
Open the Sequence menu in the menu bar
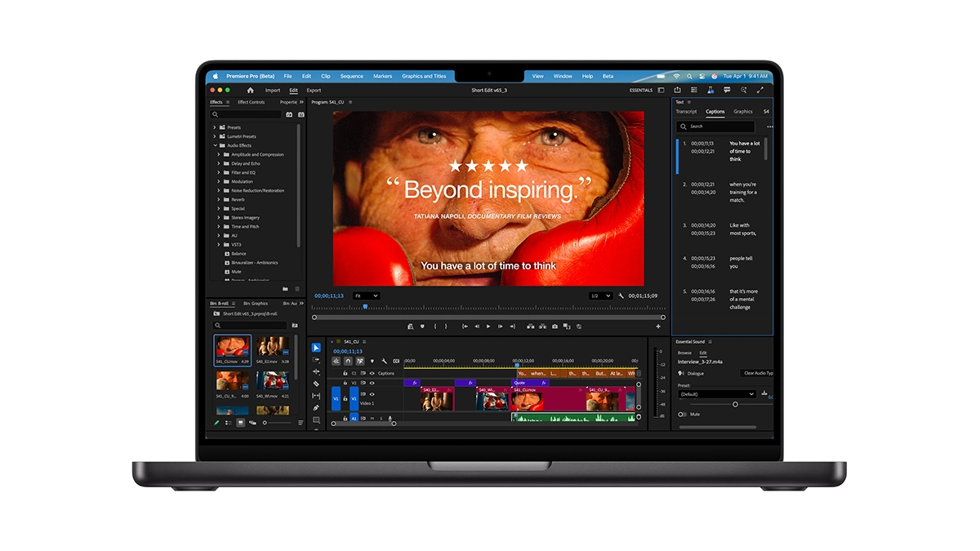tap(351, 75)
